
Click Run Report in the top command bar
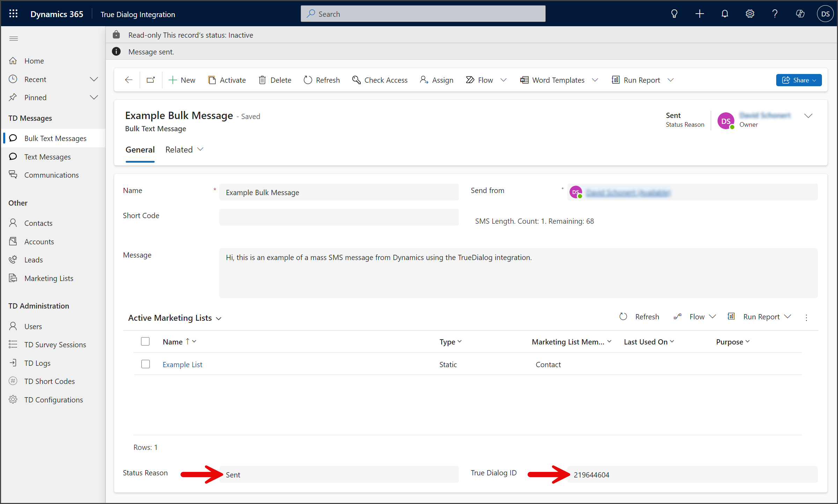point(636,80)
